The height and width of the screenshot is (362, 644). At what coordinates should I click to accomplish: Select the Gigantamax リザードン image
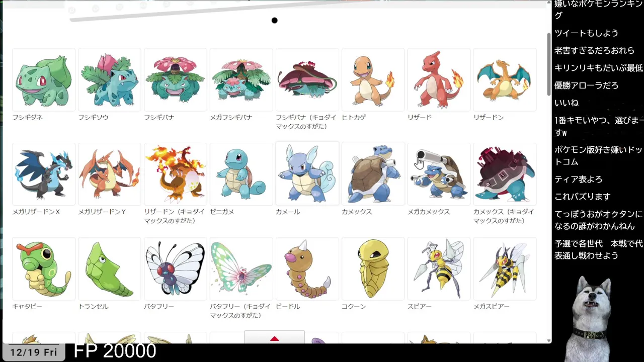coord(176,174)
